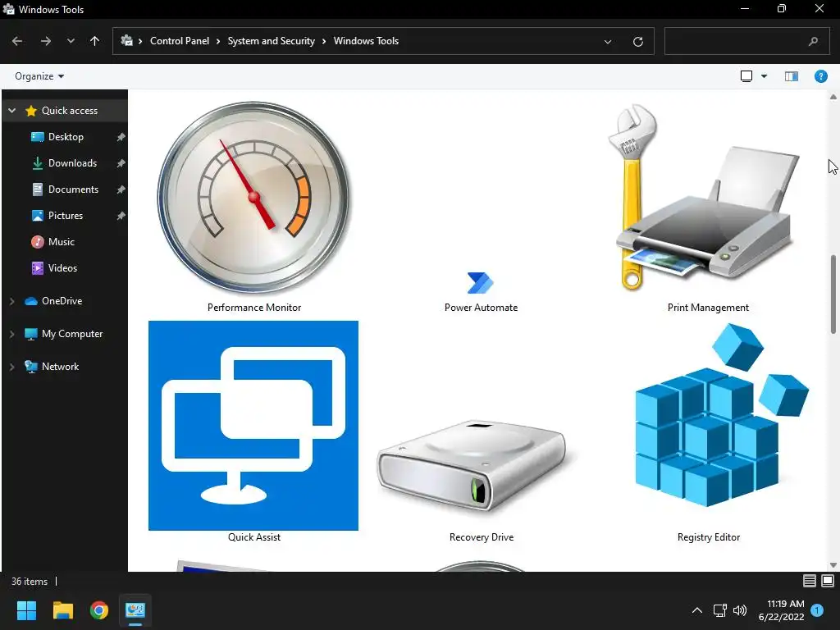
Task: Click Windows Tools breadcrumb
Action: 366,41
